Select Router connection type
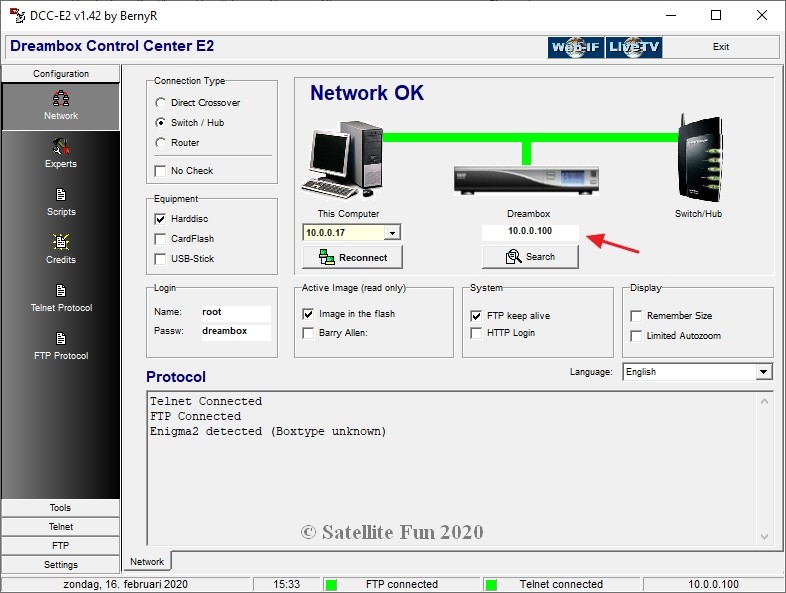The height and width of the screenshot is (593, 786). click(160, 143)
